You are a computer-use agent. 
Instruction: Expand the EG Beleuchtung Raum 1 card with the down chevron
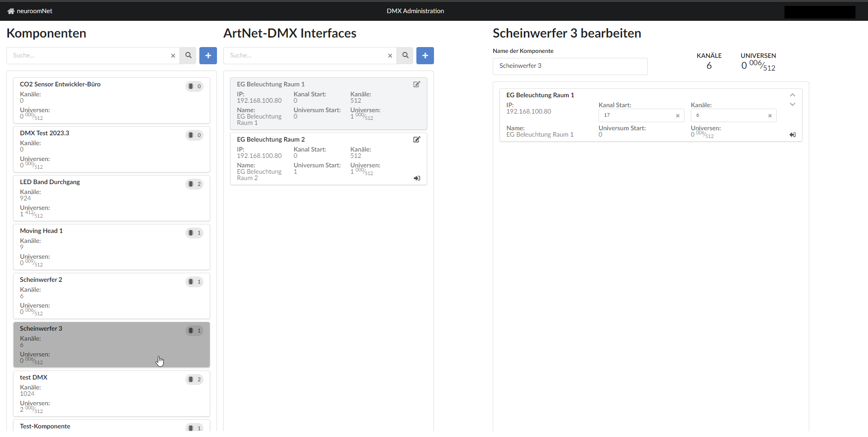(x=792, y=104)
